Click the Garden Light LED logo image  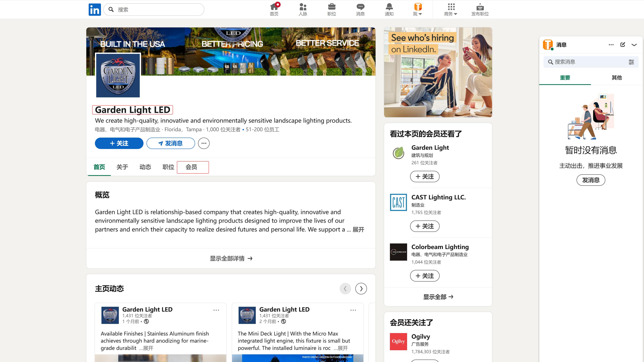(x=118, y=75)
